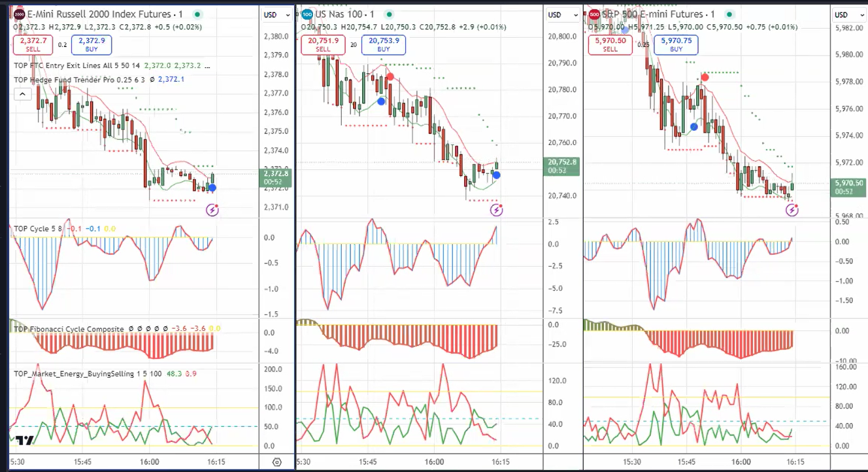Viewport: 868px width, 472px height.
Task: Click the 2,372.1 value in Trender Pro legend
Action: [172, 80]
